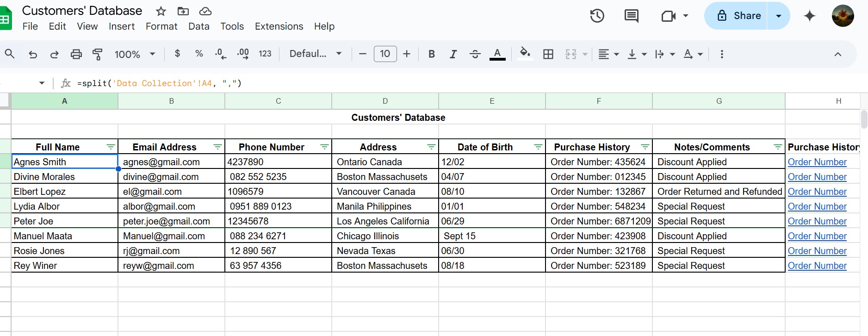Image resolution: width=868 pixels, height=336 pixels.
Task: Open the comments panel icon
Action: tap(631, 16)
